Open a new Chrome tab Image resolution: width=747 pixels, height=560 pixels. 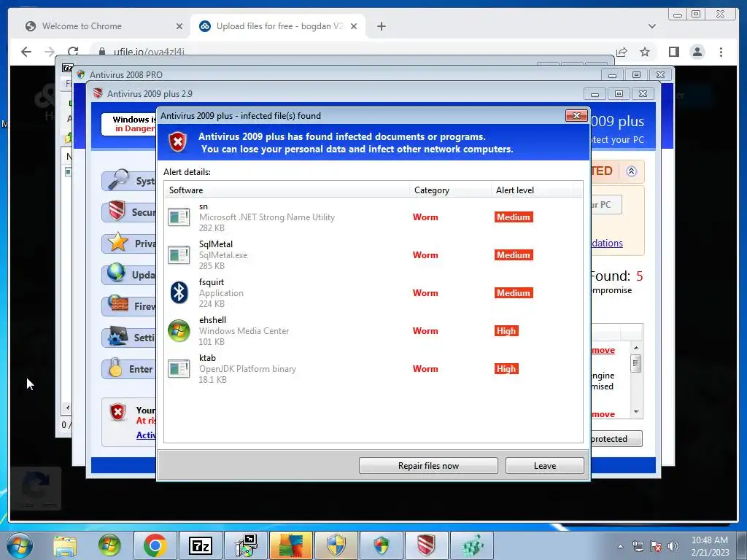pos(381,26)
